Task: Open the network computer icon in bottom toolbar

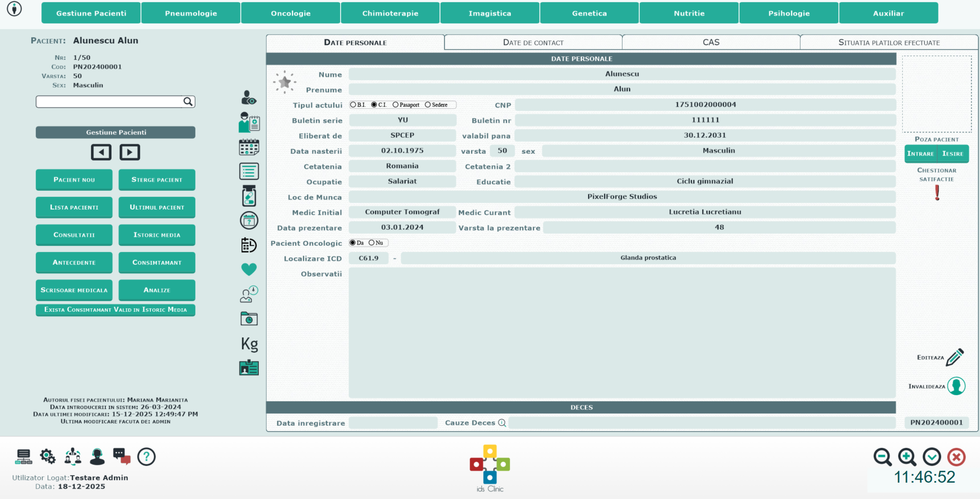Action: pos(24,457)
